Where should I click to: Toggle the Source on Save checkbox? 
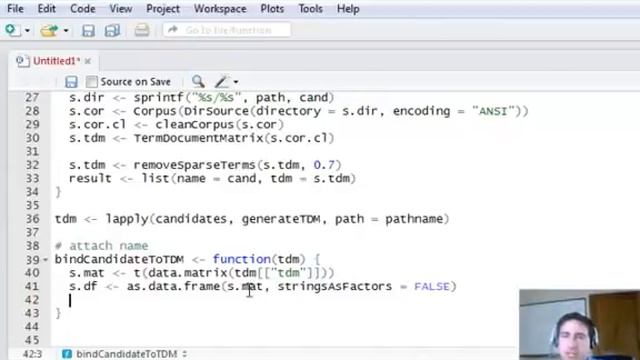coord(92,82)
